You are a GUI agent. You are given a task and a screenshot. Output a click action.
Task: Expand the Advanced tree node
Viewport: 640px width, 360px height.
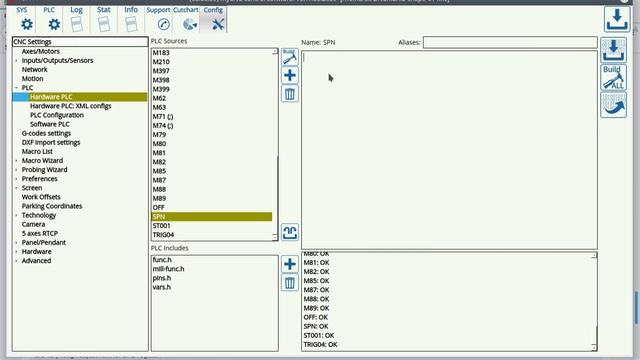[16, 261]
